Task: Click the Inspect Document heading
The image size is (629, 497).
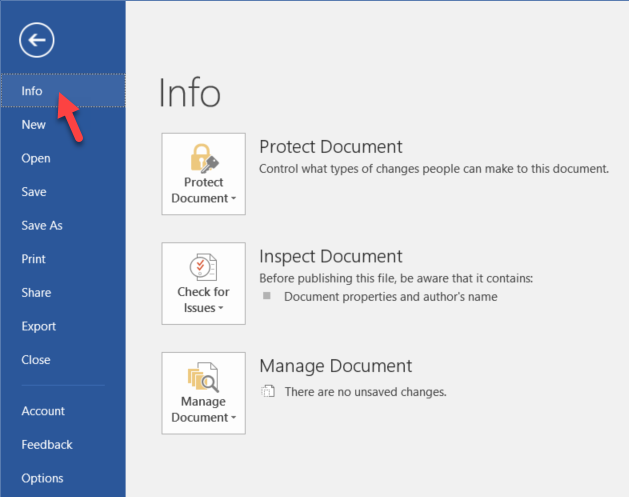Action: (331, 256)
